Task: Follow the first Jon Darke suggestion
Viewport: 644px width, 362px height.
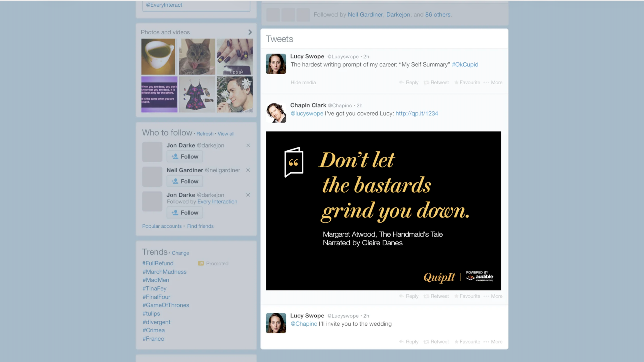Action: pyautogui.click(x=185, y=157)
